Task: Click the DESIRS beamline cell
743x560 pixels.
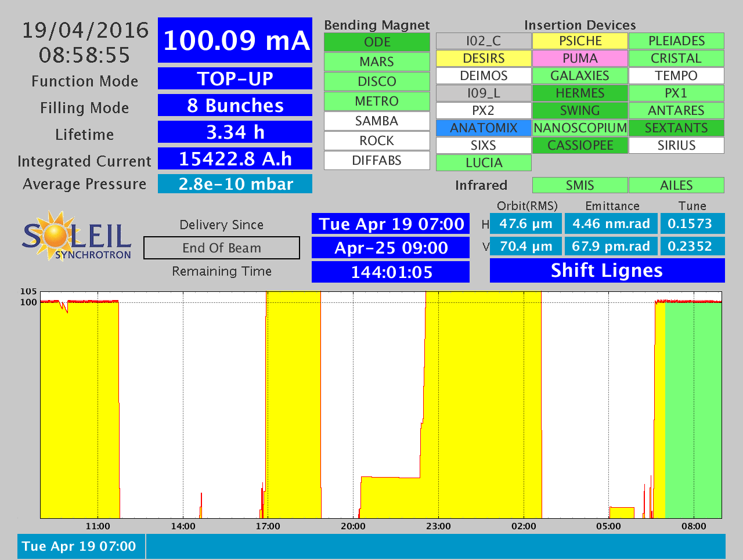Action: tap(484, 59)
